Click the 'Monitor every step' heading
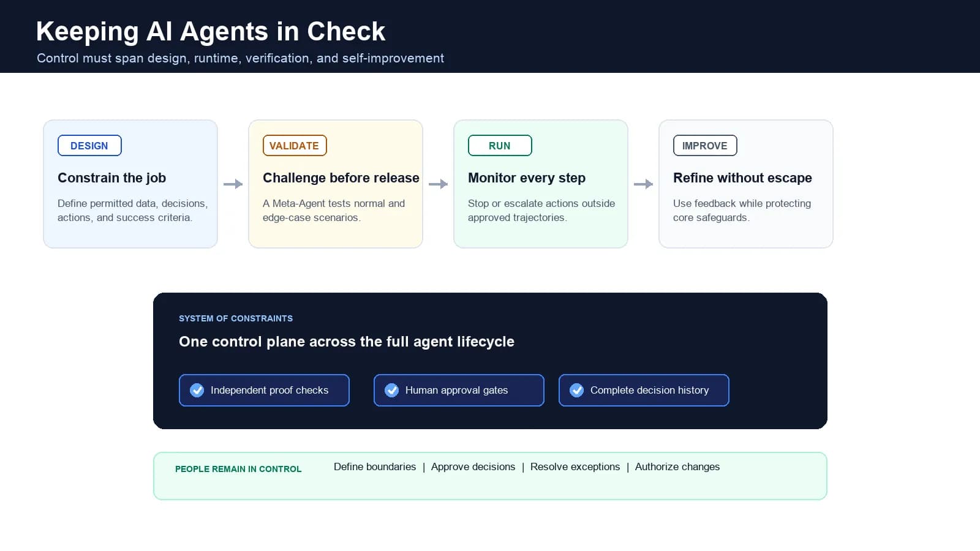The height and width of the screenshot is (551, 980). (x=527, y=178)
